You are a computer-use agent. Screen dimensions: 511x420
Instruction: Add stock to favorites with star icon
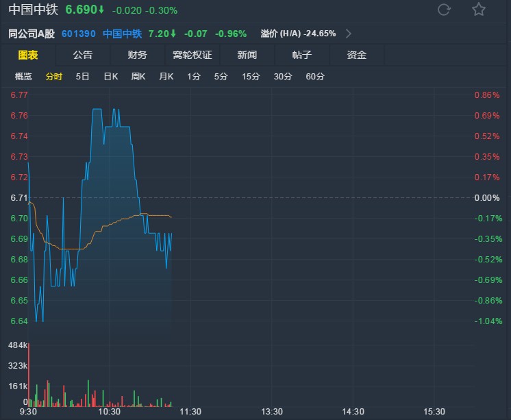(479, 10)
